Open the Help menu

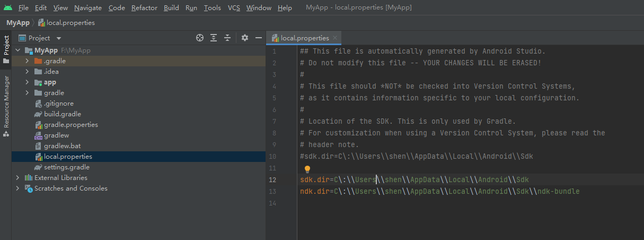285,8
